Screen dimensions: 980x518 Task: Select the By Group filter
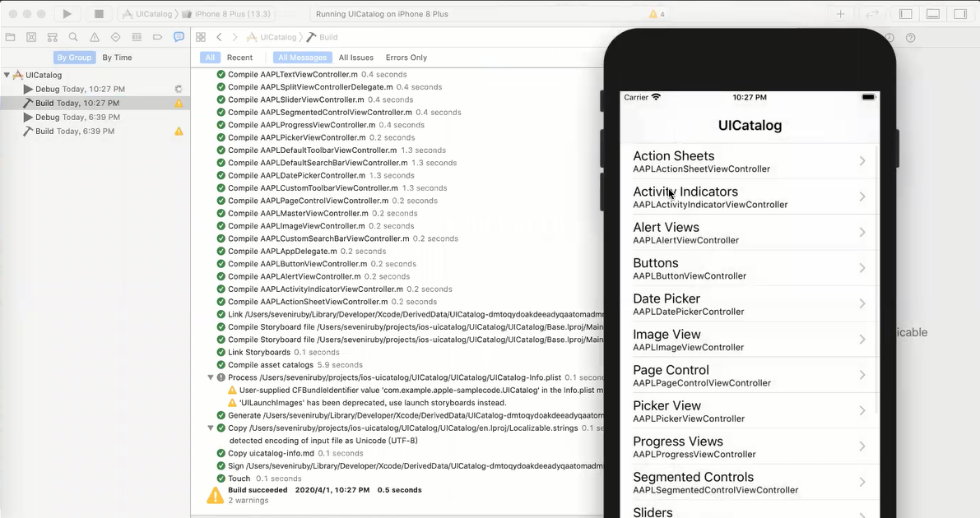74,58
